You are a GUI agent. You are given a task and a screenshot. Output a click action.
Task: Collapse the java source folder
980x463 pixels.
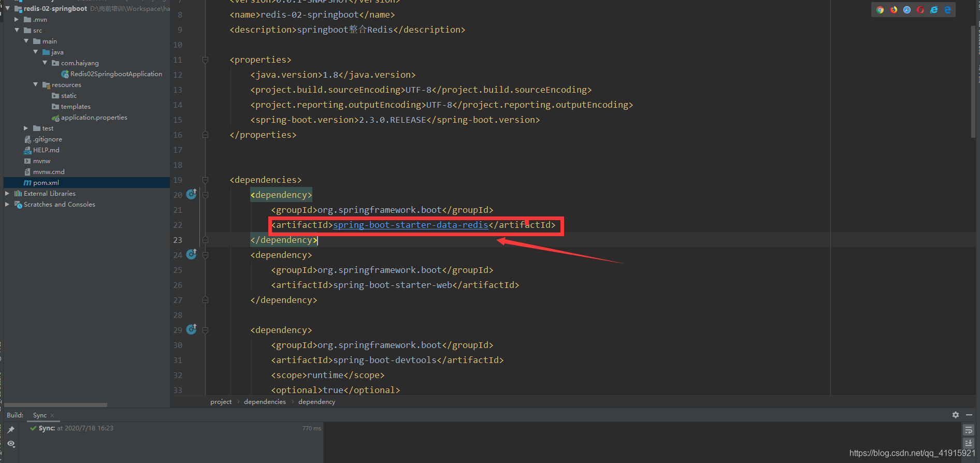click(36, 52)
